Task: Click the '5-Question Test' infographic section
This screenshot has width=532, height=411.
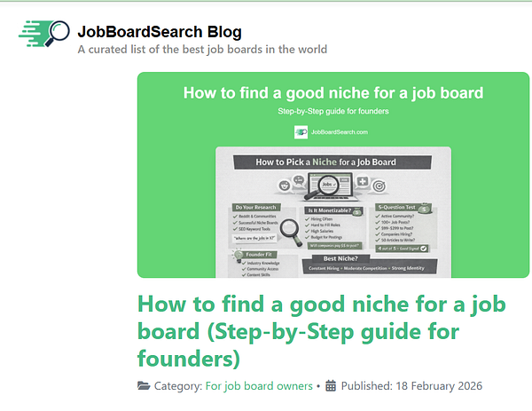Action: tap(403, 227)
